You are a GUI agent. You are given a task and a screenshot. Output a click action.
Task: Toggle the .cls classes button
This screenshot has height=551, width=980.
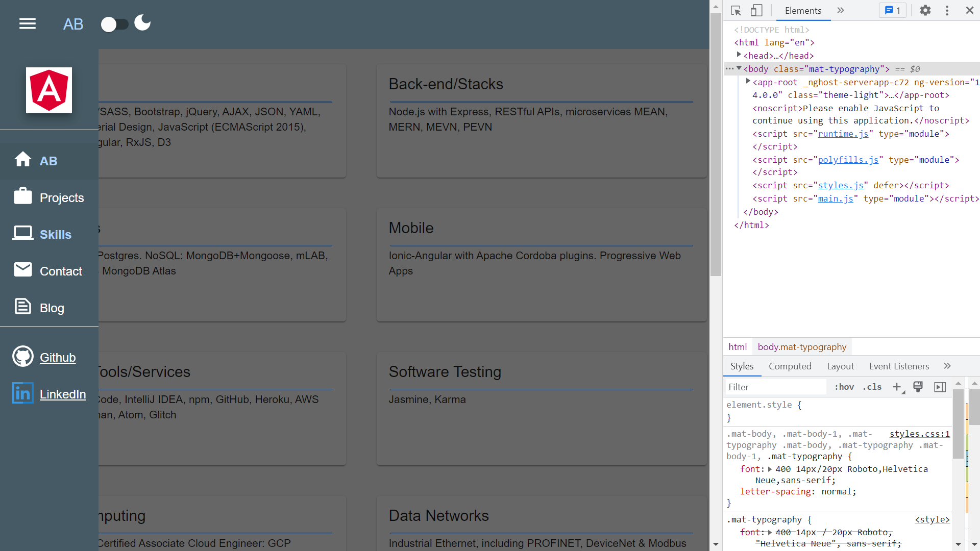[872, 387]
